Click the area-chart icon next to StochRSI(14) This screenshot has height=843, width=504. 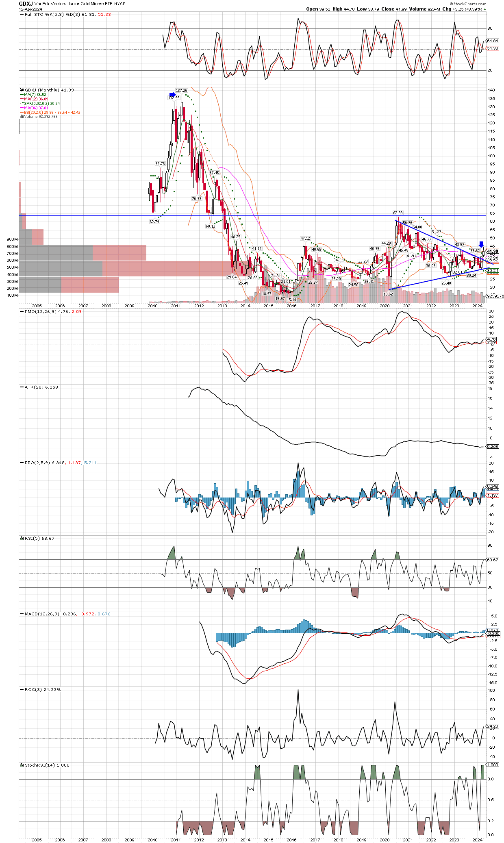22,765
